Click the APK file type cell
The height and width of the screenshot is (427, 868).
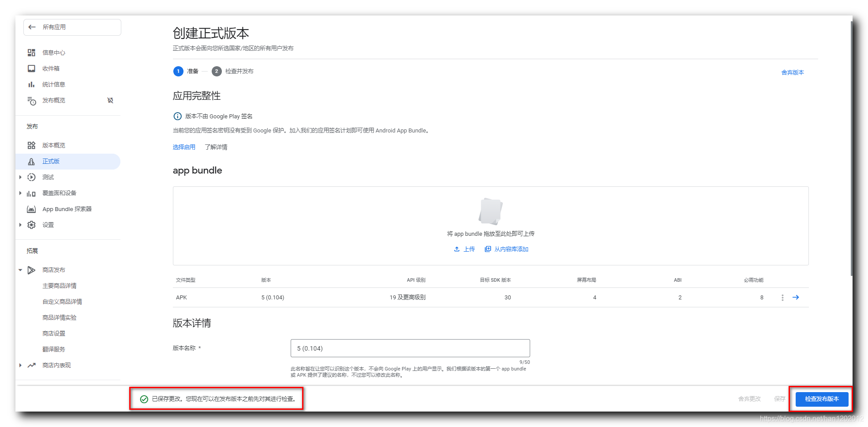[181, 298]
